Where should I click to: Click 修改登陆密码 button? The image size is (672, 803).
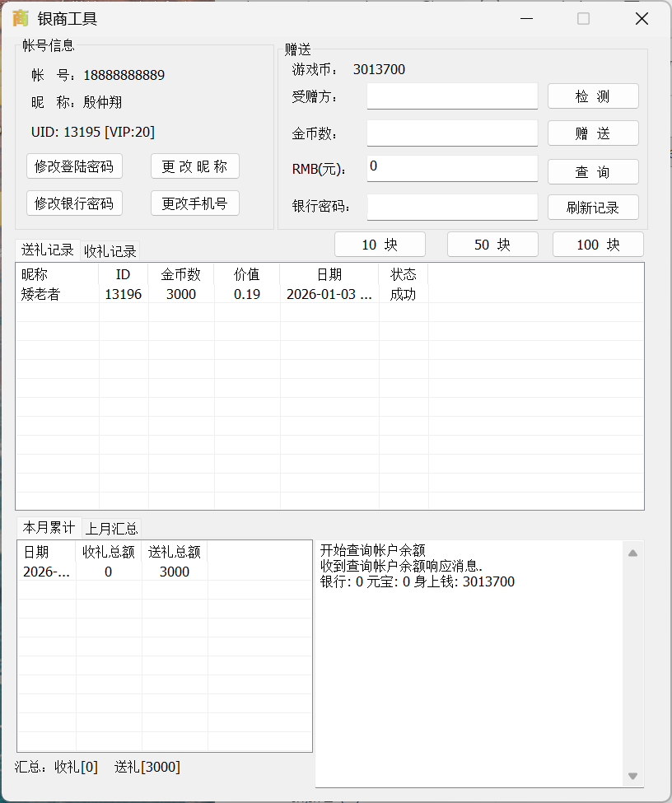pos(75,166)
